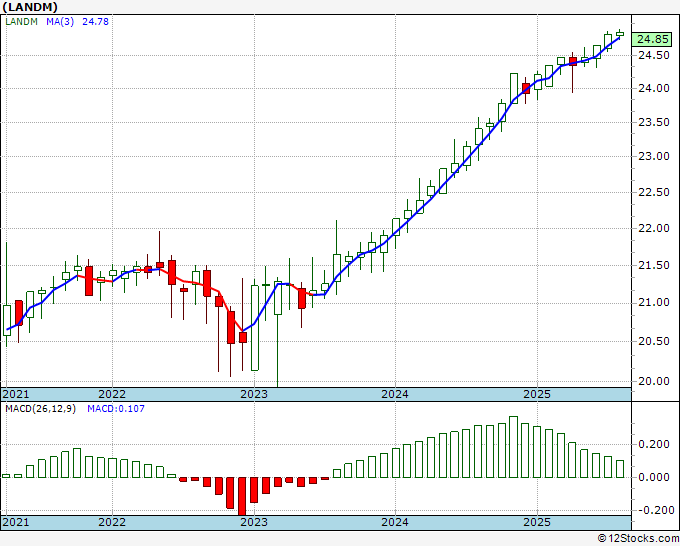Click the 23.50 price axis label
Viewport: 680px width, 546px height.
(x=654, y=122)
